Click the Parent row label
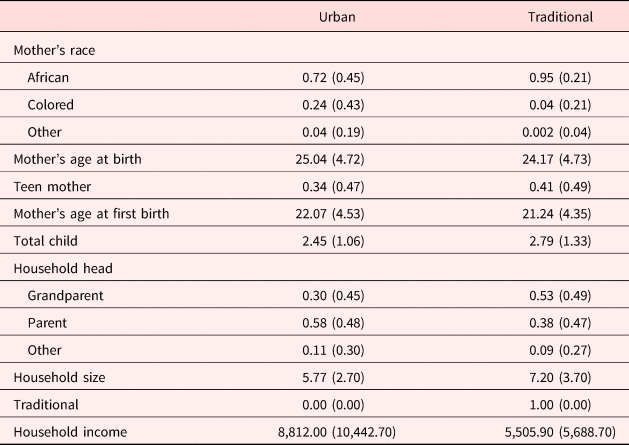The image size is (629, 445). (x=47, y=323)
